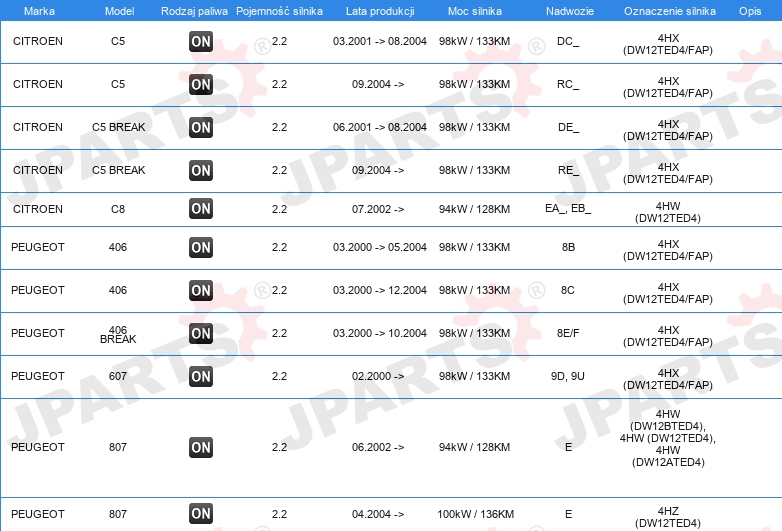Select body code 8C cell
Viewport: 782px width, 531px height.
[x=568, y=290]
